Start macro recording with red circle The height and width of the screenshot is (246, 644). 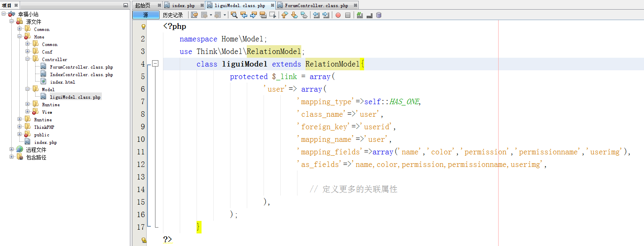pos(338,15)
